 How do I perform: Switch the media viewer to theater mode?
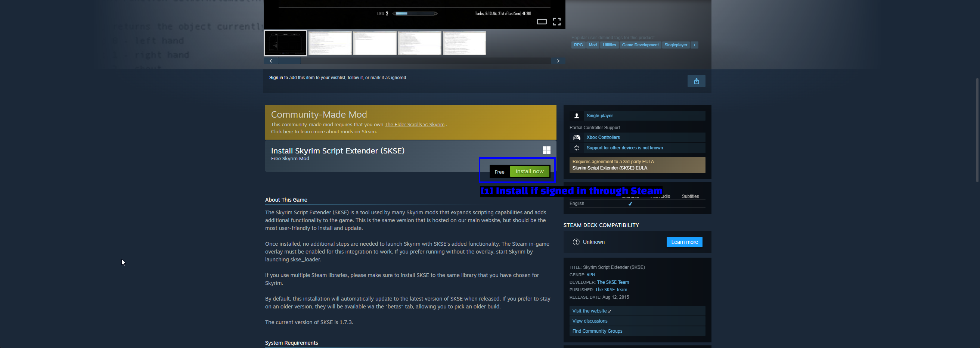coord(542,22)
